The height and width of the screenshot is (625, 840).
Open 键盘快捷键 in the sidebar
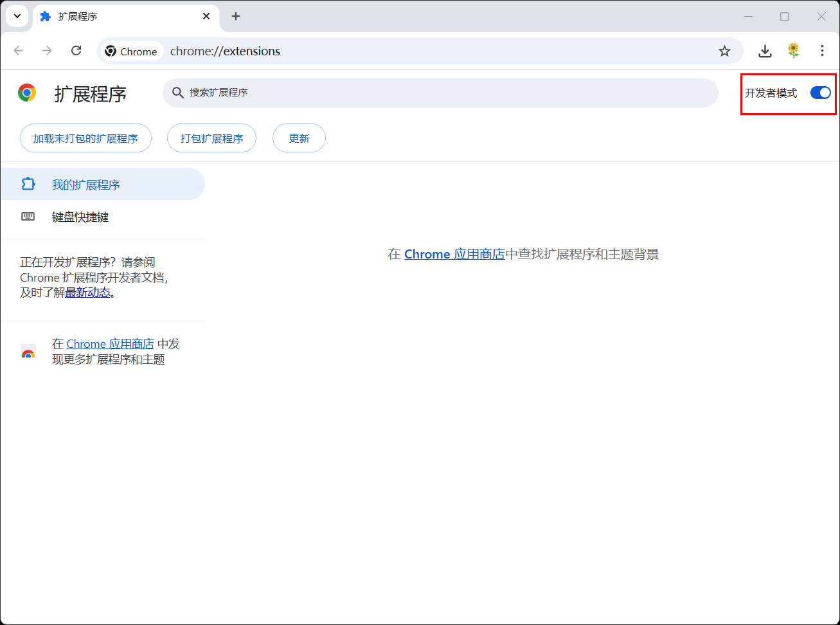[80, 217]
